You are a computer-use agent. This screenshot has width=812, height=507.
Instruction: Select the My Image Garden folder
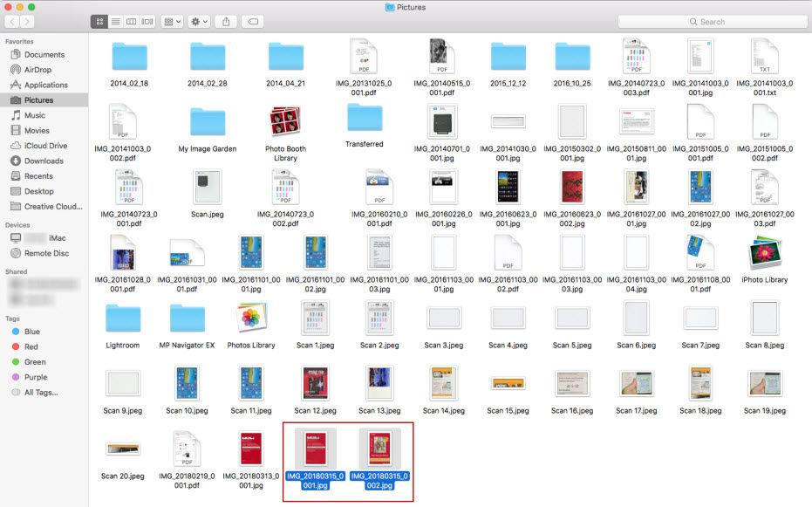coord(208,122)
